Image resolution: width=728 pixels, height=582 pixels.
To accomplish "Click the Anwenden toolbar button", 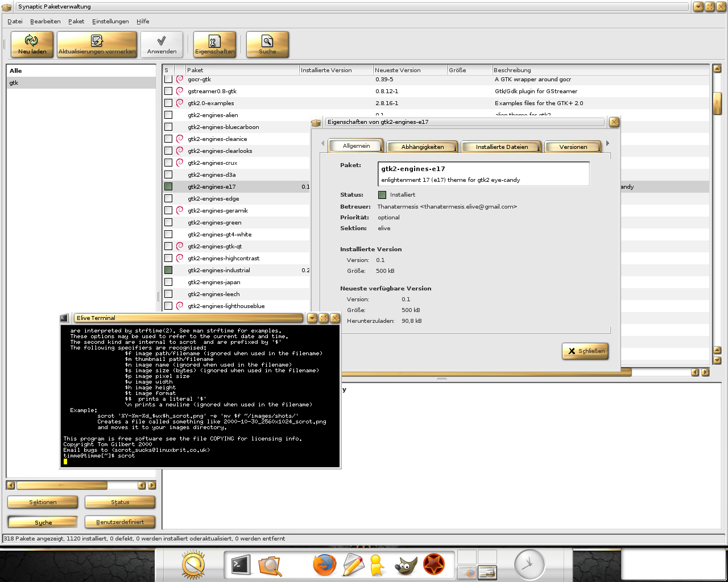I will click(x=162, y=44).
